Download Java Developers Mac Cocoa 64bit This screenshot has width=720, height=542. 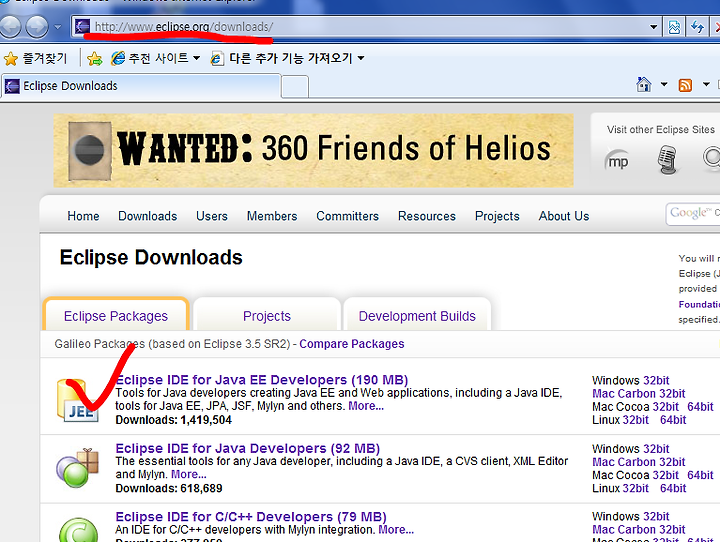coord(700,475)
